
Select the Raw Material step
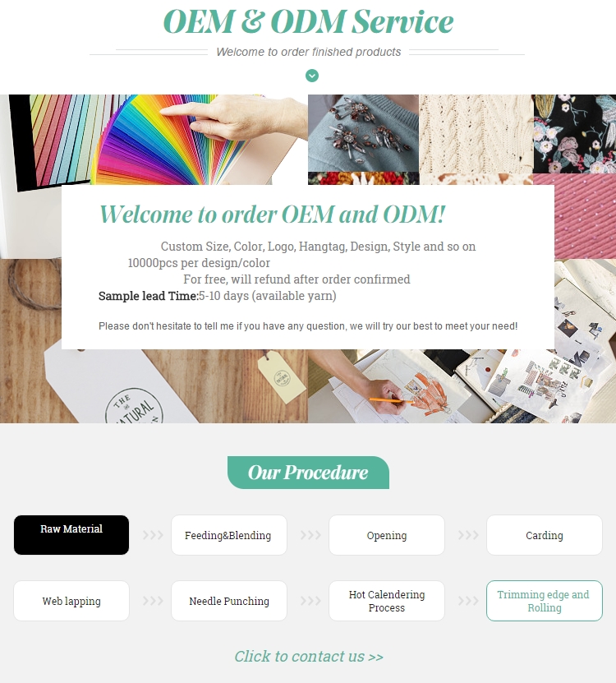point(71,535)
